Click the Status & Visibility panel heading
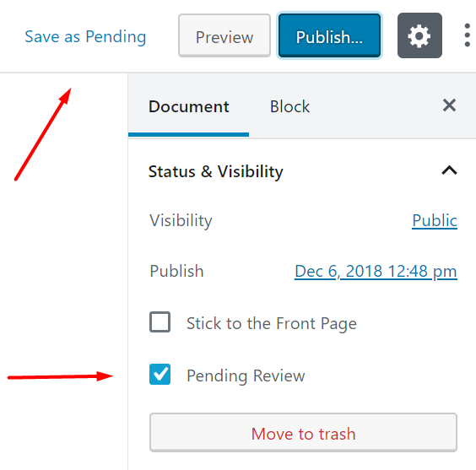 [215, 171]
